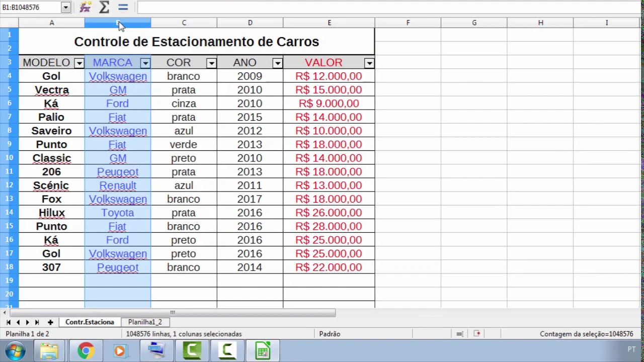Click the Function equals icon
The height and width of the screenshot is (362, 644).
123,7
